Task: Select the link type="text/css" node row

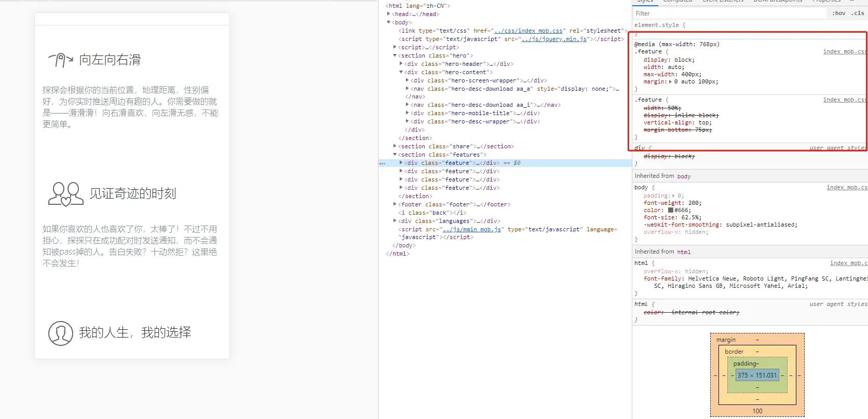Action: click(512, 31)
